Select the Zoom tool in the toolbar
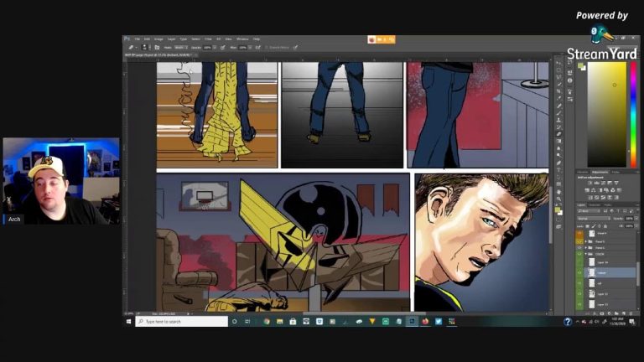This screenshot has width=644, height=362. 558,199
